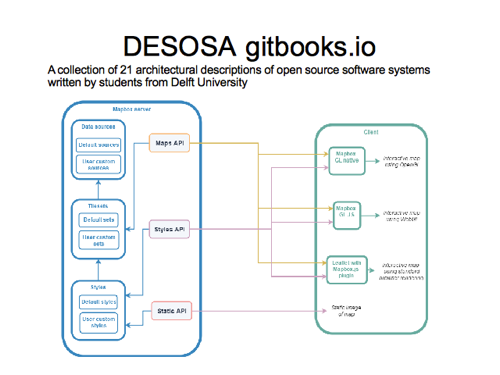
Task: Click the Mapbox GL JS node
Action: click(x=347, y=215)
